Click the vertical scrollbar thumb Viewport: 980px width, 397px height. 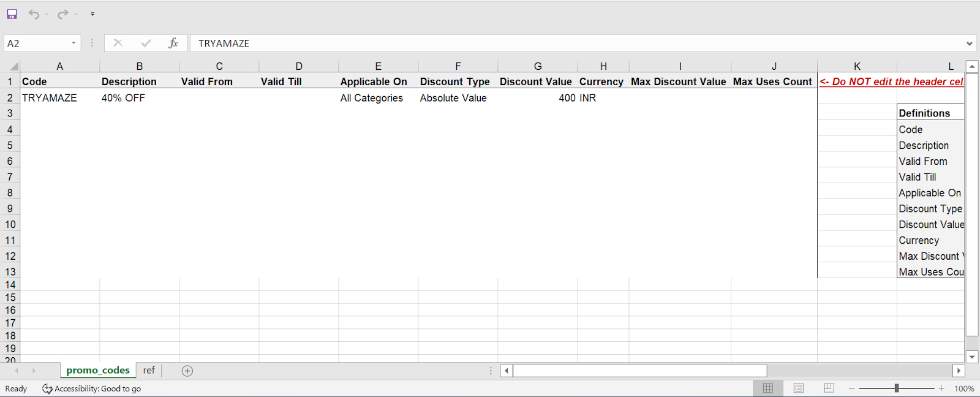(x=972, y=204)
